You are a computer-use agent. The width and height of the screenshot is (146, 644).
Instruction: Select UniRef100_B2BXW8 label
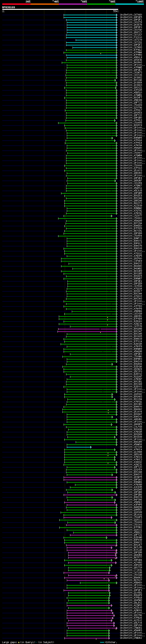[131, 538]
